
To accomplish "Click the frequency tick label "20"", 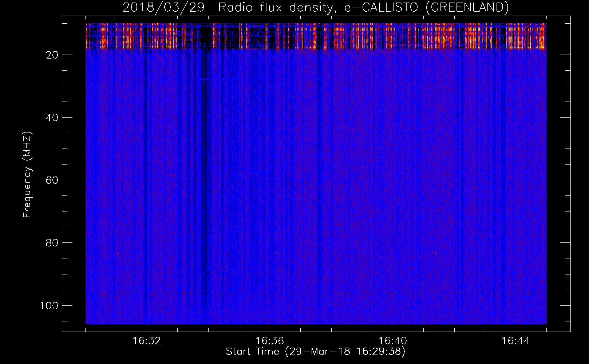I will coord(52,55).
